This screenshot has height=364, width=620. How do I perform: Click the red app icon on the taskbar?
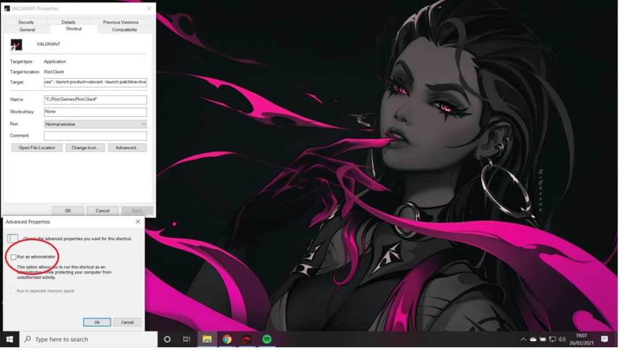click(x=247, y=339)
